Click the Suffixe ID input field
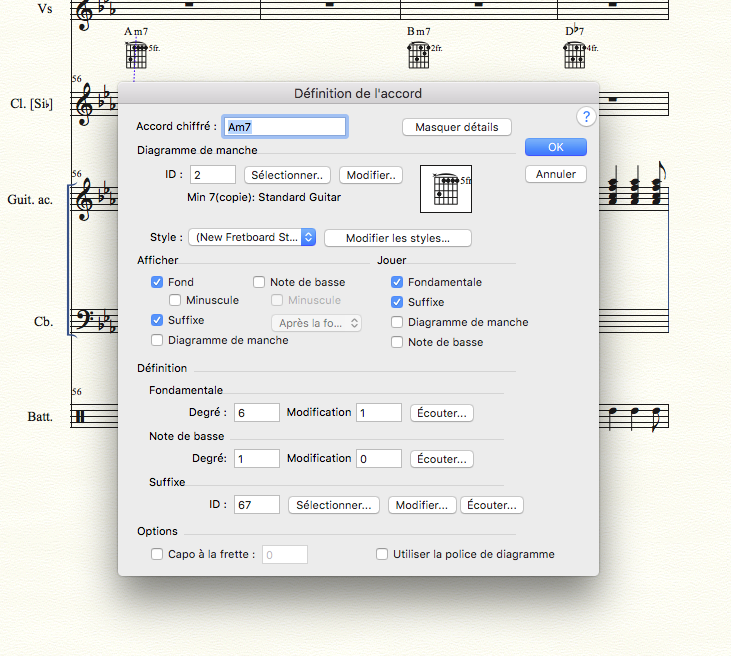Viewport: 731px width, 656px height. point(257,505)
